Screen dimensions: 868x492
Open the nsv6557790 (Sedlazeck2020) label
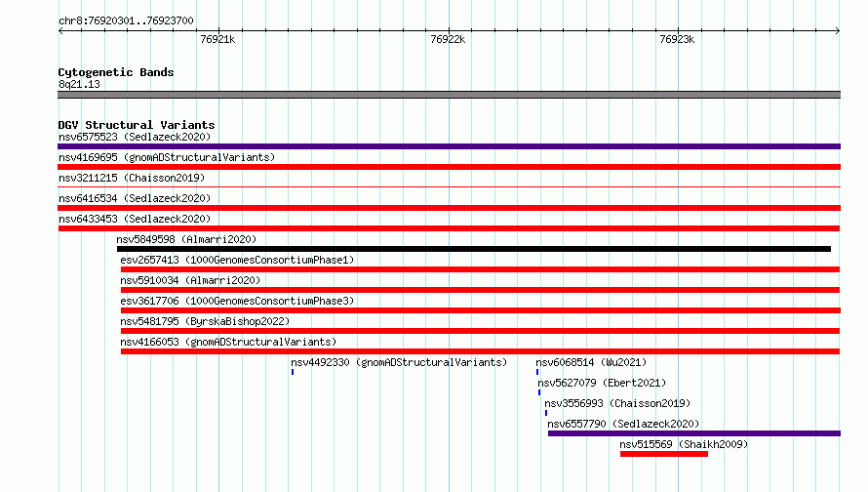623,424
